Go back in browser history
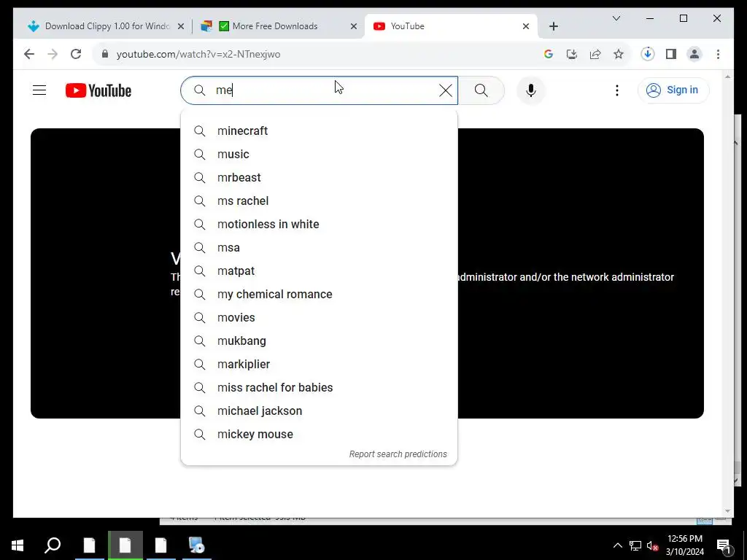The width and height of the screenshot is (747, 560). tap(29, 54)
